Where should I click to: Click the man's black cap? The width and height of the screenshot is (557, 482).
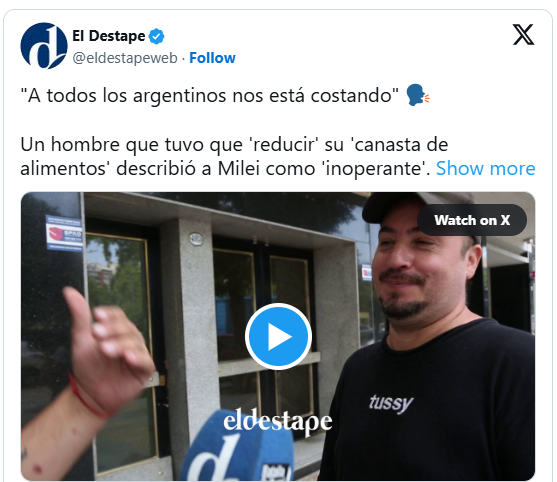(x=418, y=208)
